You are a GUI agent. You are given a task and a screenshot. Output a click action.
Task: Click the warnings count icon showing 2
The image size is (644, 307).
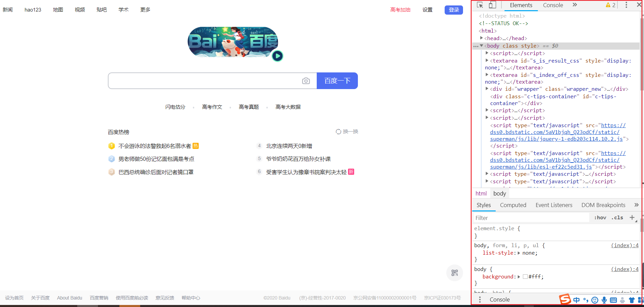(x=611, y=5)
